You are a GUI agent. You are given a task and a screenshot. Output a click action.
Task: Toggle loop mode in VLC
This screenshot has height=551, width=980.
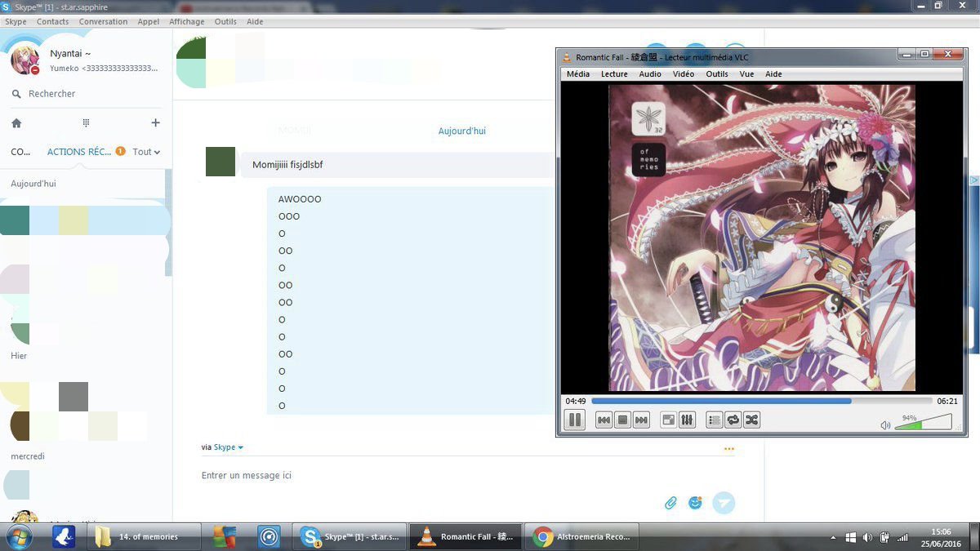click(x=733, y=420)
